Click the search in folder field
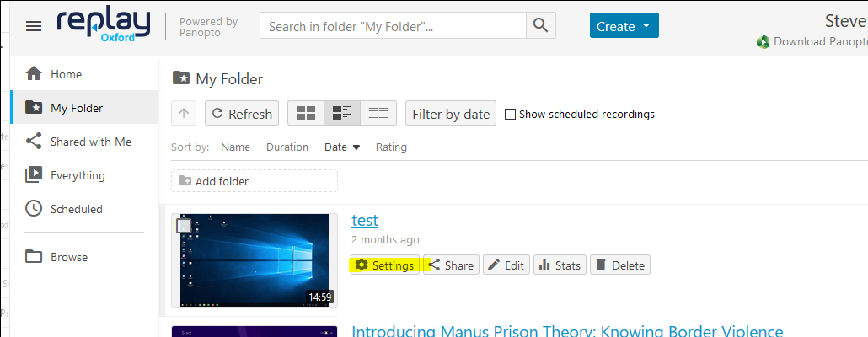This screenshot has height=337, width=868. point(393,25)
